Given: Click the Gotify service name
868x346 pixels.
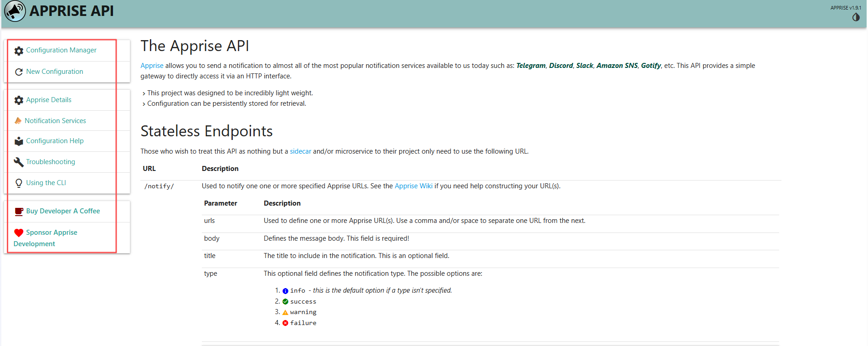Looking at the screenshot, I should coord(651,66).
